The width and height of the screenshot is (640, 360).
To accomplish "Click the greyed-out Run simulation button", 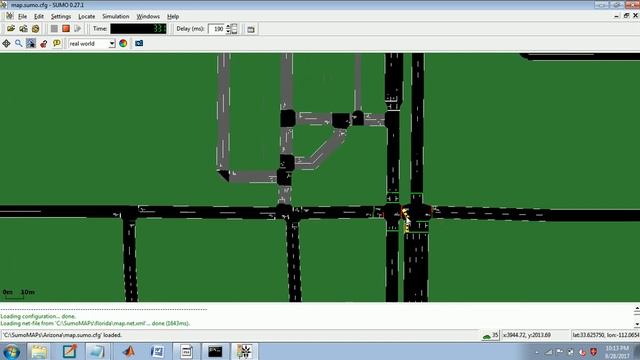I will (54, 29).
